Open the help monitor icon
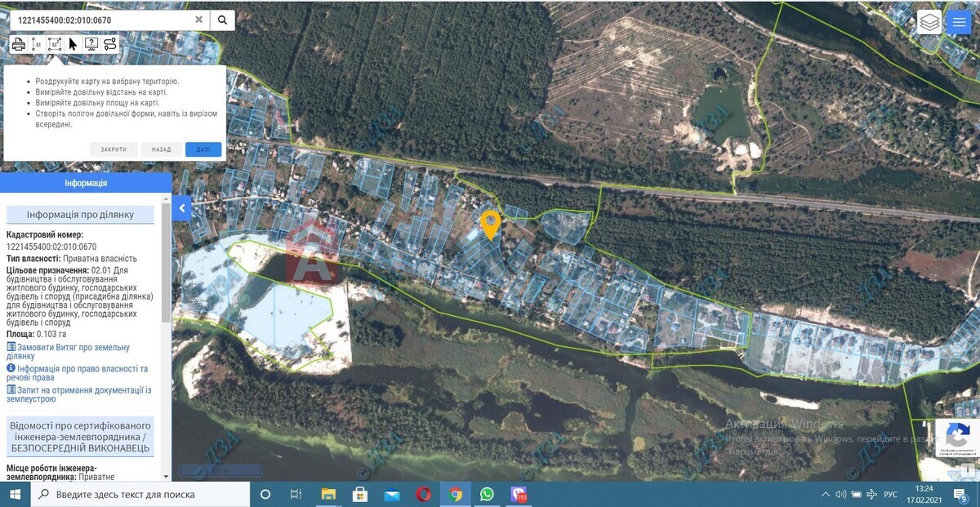The width and height of the screenshot is (980, 507). click(91, 44)
